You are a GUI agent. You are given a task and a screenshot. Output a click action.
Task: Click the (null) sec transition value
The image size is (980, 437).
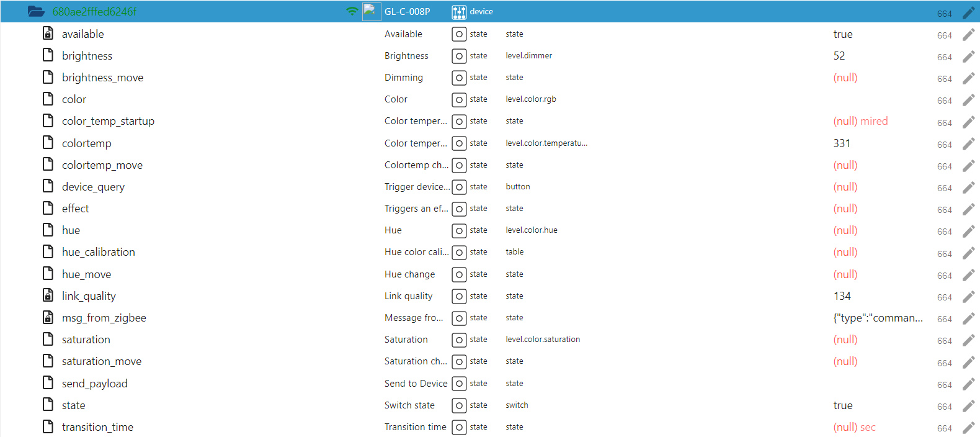854,427
